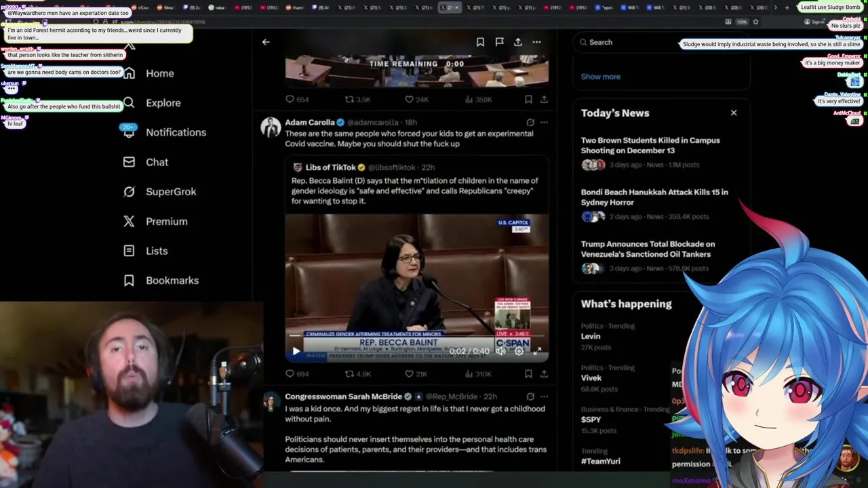Open Premium in the sidebar
This screenshot has width=868, height=488.
[x=155, y=222]
